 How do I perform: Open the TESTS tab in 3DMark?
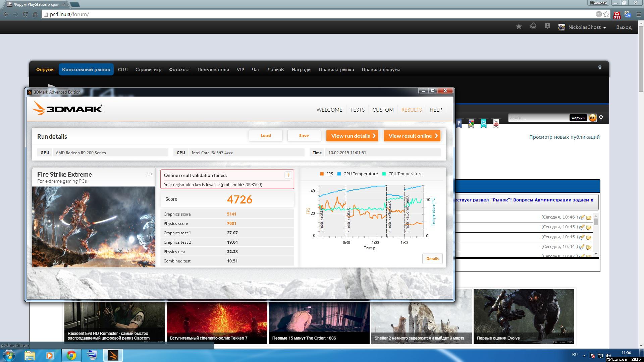pos(357,110)
